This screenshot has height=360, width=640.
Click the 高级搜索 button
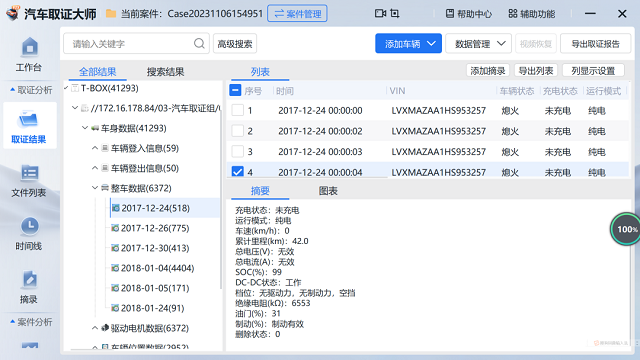coord(235,44)
